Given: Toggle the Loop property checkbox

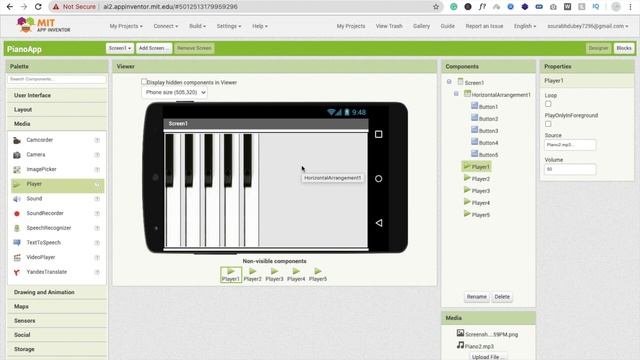Looking at the screenshot, I should click(x=548, y=104).
